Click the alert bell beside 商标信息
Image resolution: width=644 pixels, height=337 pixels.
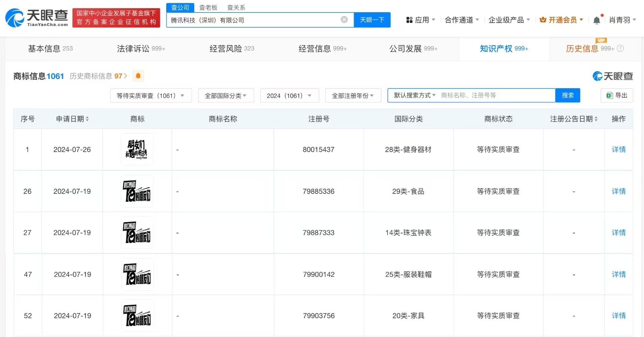(x=138, y=76)
